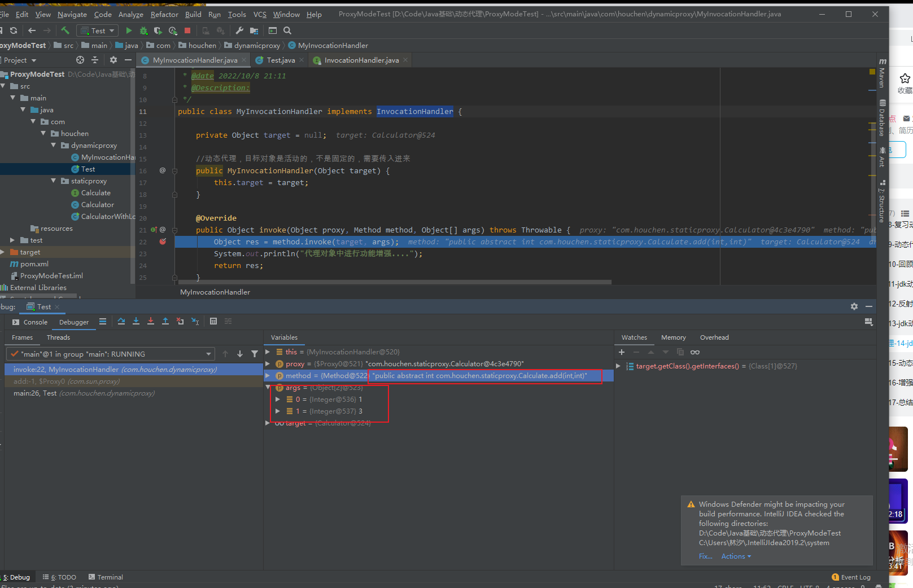Locate current file with crosshair icon in Project panel
Screen dimensions: 913x588
(80, 60)
